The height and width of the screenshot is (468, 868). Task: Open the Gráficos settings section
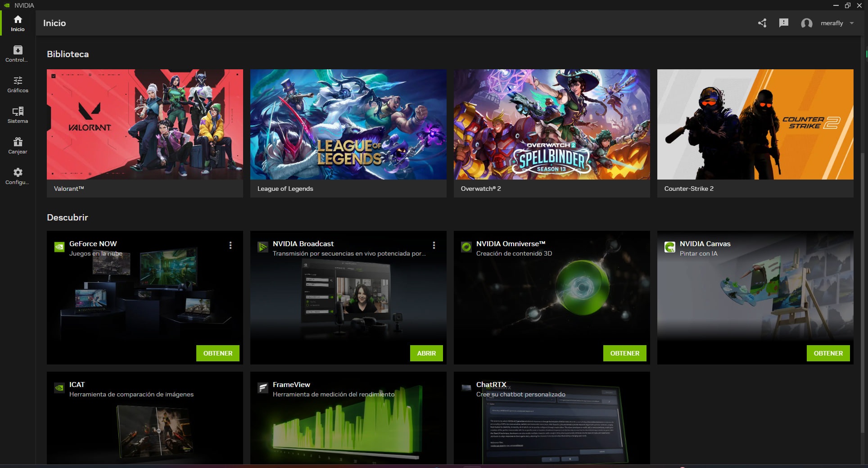[18, 84]
